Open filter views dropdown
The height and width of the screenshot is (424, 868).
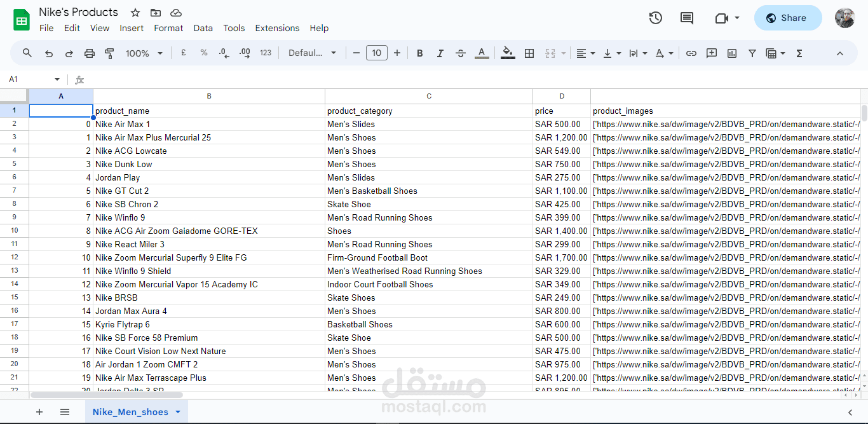pos(775,53)
